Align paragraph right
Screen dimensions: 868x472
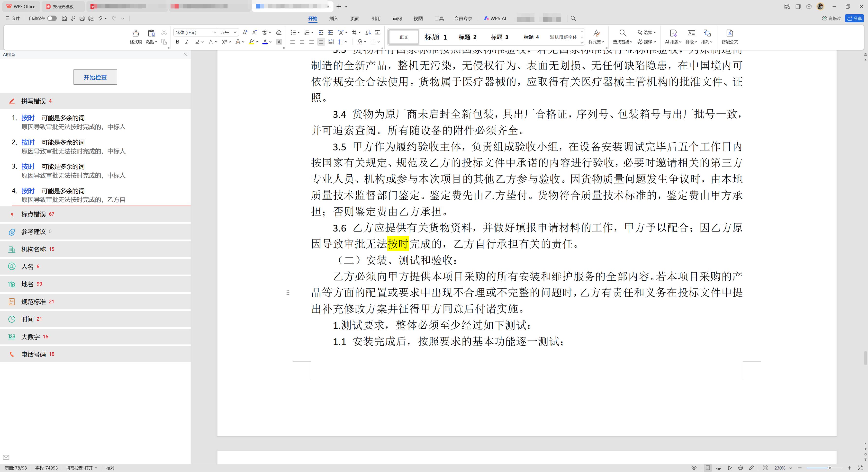point(311,42)
